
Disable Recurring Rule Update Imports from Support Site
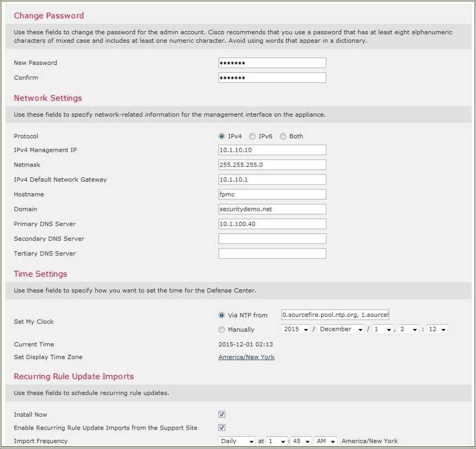(221, 427)
